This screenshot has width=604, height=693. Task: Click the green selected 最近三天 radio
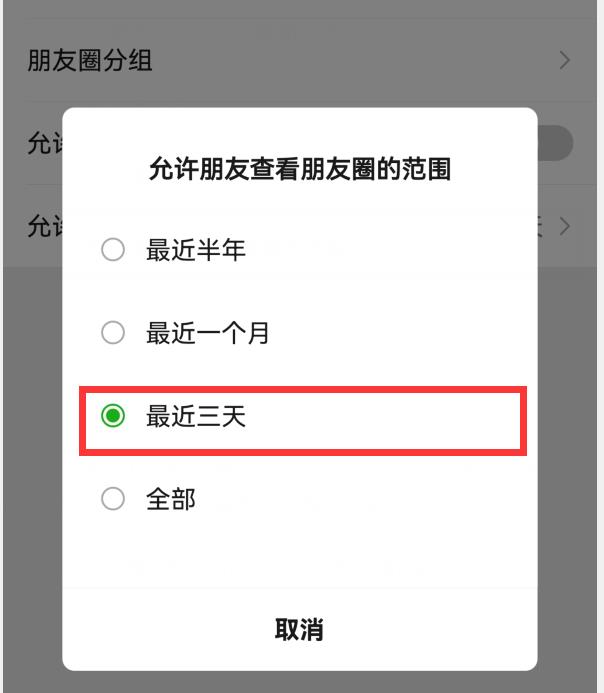click(x=113, y=416)
